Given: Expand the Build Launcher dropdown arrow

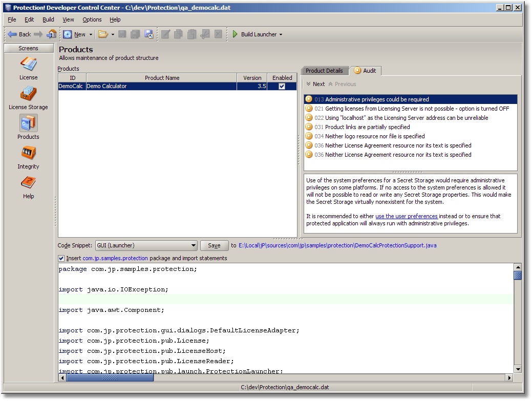Looking at the screenshot, I should click(x=281, y=34).
